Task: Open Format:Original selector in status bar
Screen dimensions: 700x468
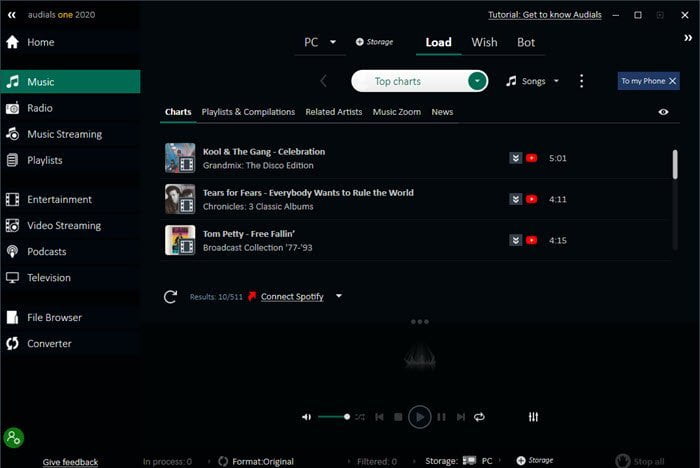Action: pos(256,461)
